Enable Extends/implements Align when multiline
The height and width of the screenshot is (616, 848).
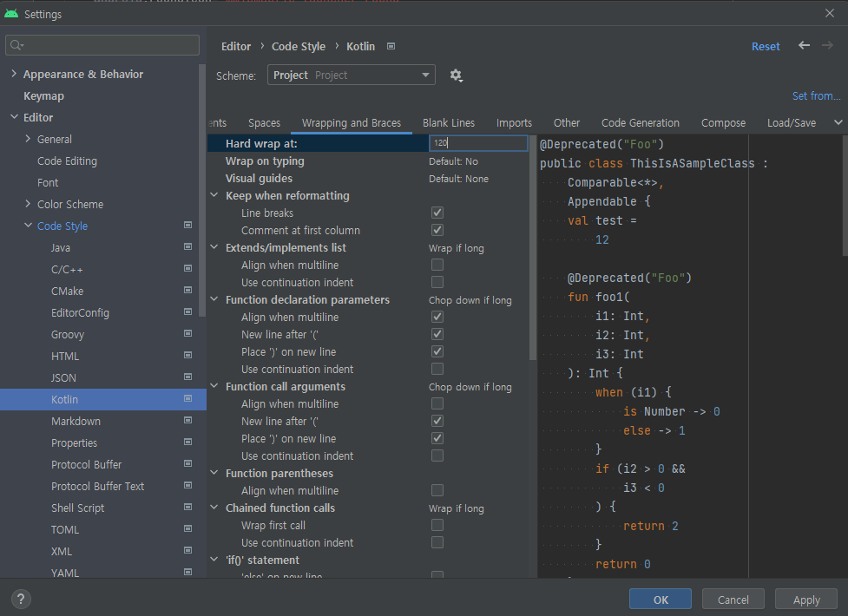437,265
